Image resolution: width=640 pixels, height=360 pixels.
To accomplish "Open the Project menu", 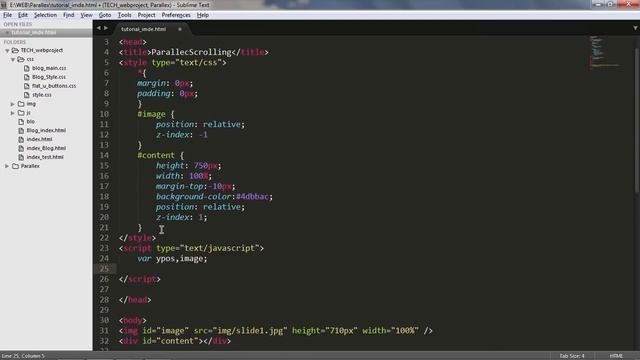I will (x=146, y=15).
